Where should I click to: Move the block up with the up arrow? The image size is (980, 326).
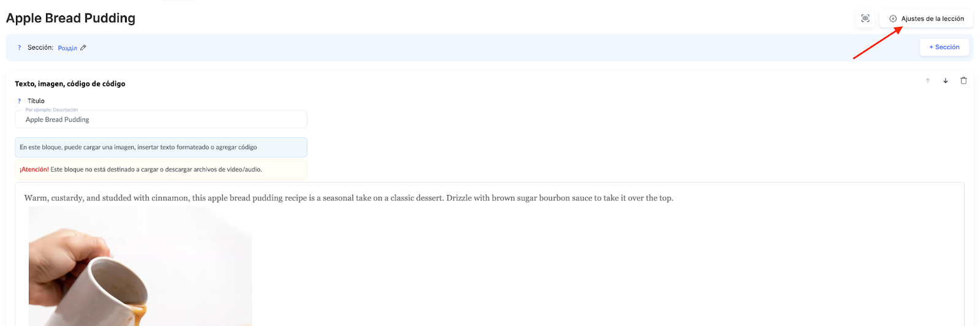[928, 81]
